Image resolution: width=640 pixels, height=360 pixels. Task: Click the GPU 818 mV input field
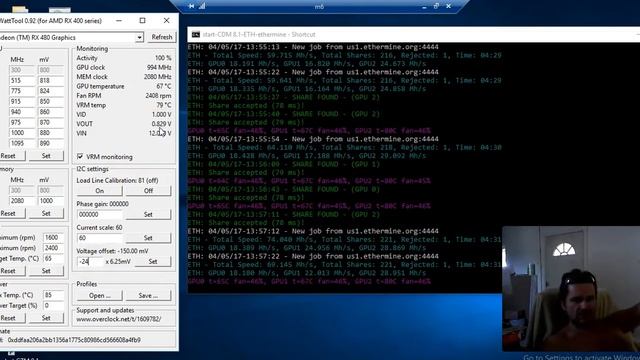tap(51, 81)
